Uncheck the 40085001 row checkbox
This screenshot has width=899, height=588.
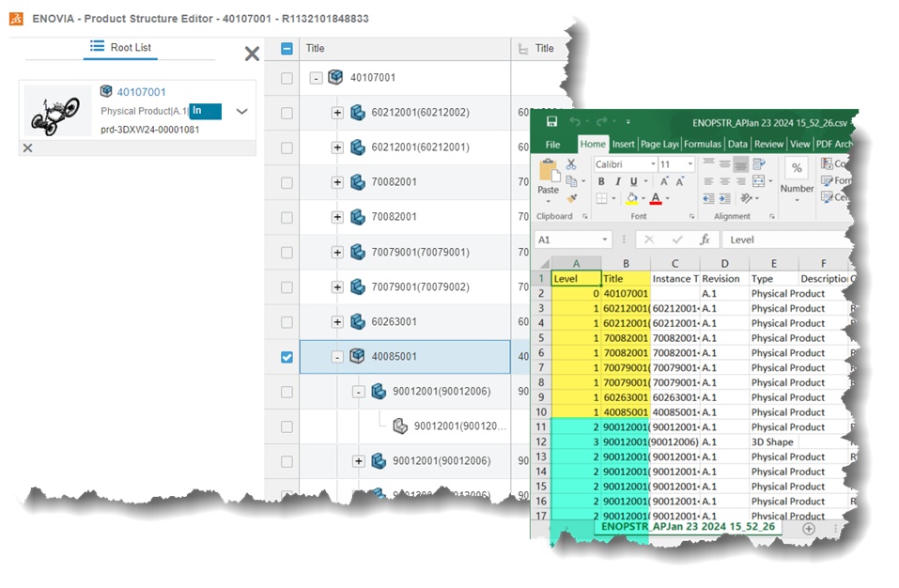point(287,357)
